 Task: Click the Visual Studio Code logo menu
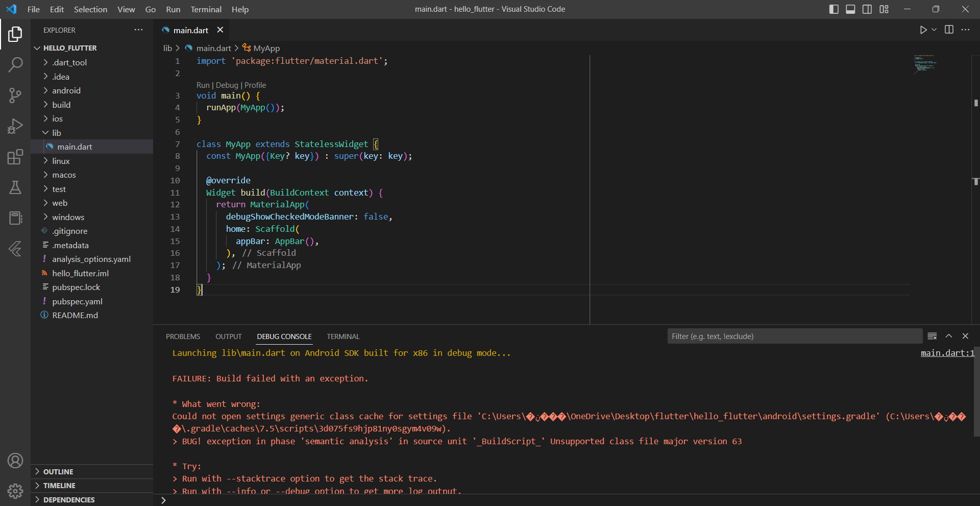[11, 9]
